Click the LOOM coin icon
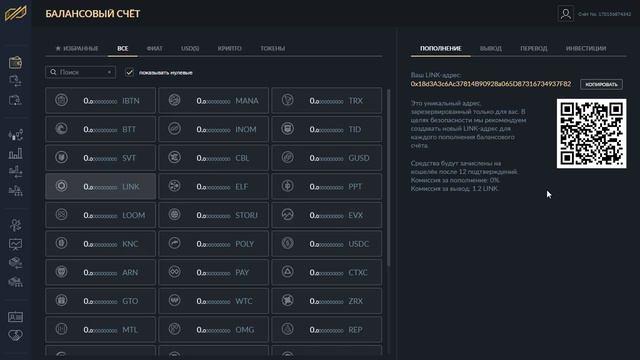Image resolution: width=640 pixels, height=360 pixels. (x=61, y=214)
